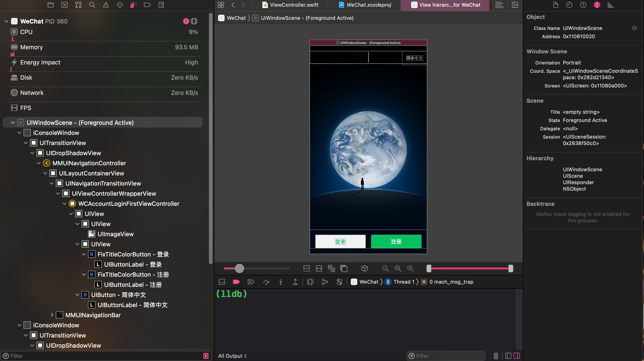The height and width of the screenshot is (361, 644).
Task: Open the Test navigator diamond icon
Action: point(120,5)
